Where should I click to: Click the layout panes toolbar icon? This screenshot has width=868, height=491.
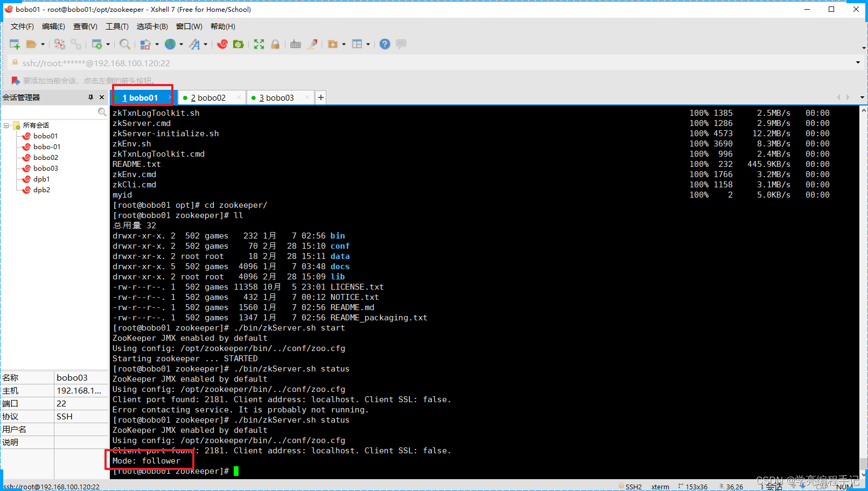(357, 44)
